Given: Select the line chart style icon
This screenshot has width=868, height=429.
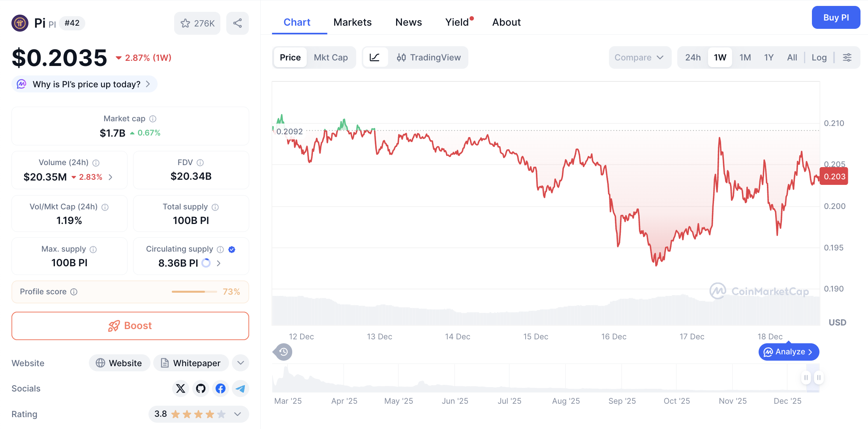Looking at the screenshot, I should (375, 57).
